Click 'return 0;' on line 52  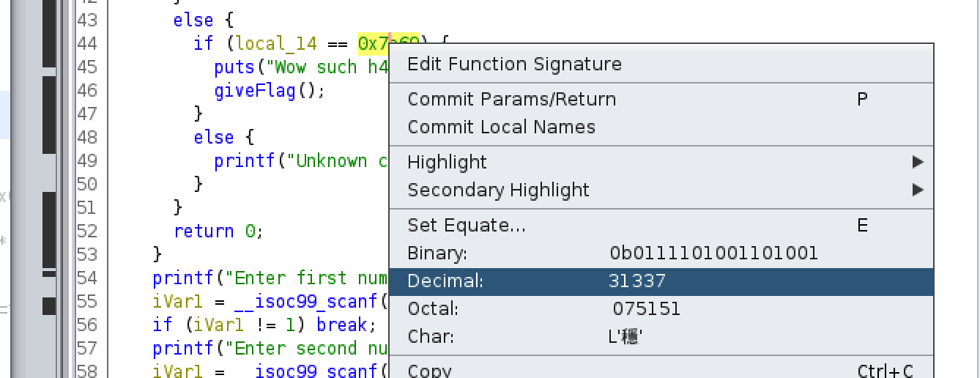tap(218, 231)
